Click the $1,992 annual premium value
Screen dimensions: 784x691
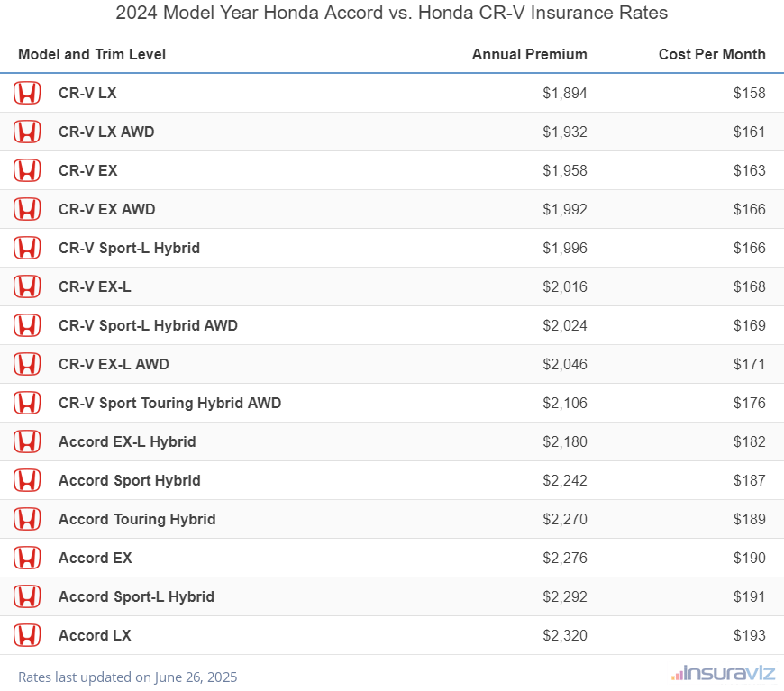click(x=565, y=209)
